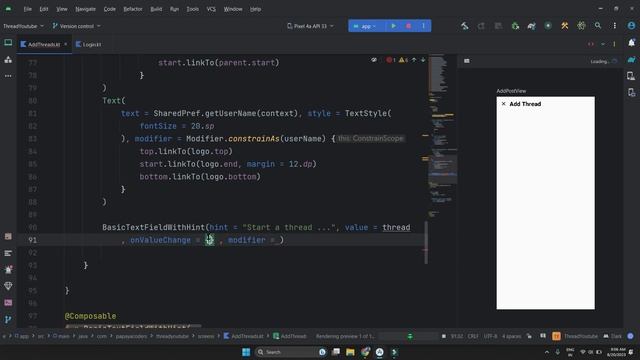
Task: Open the App Quality Insights sidebar icon
Action: click(x=8, y=269)
